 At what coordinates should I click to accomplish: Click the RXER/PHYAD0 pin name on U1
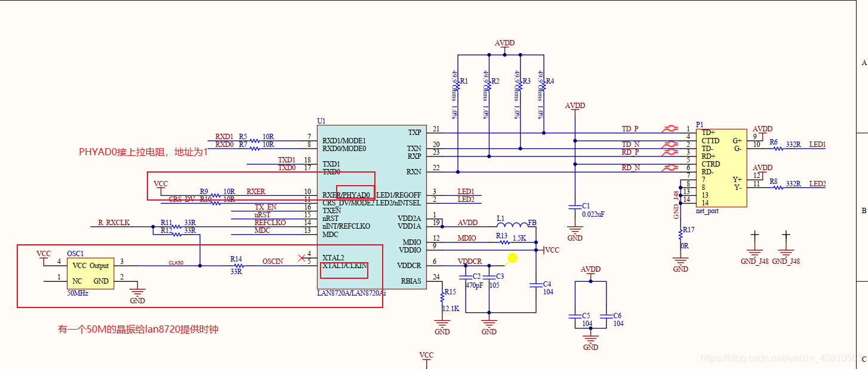pyautogui.click(x=346, y=195)
